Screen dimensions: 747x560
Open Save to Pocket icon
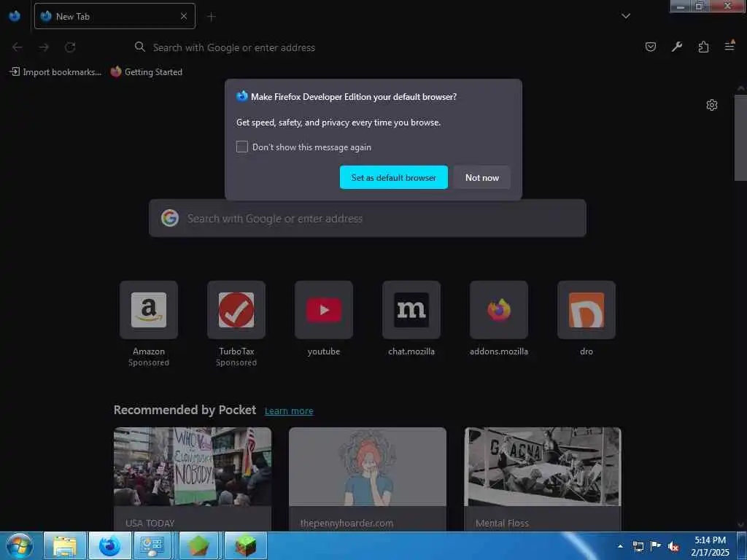[651, 47]
